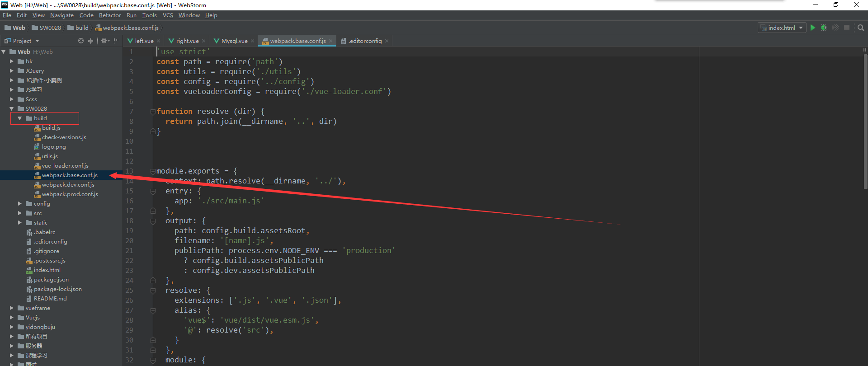The height and width of the screenshot is (366, 868).
Task: Click line number 20 in the gutter
Action: [x=129, y=241]
